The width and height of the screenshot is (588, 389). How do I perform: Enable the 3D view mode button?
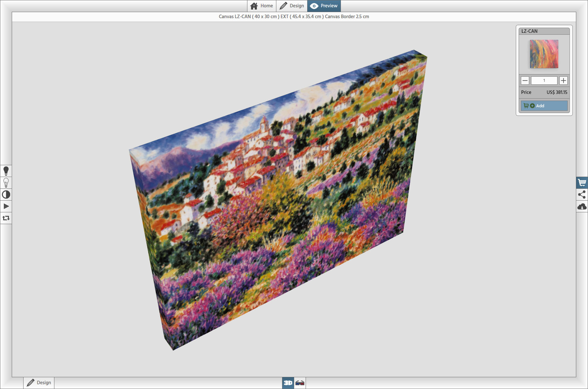pyautogui.click(x=288, y=383)
